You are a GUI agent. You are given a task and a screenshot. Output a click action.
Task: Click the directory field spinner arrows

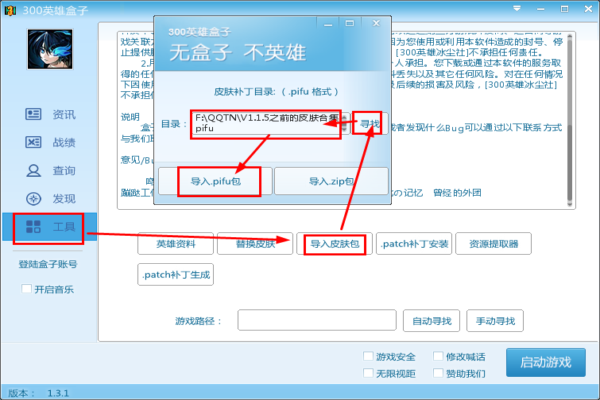pos(346,124)
